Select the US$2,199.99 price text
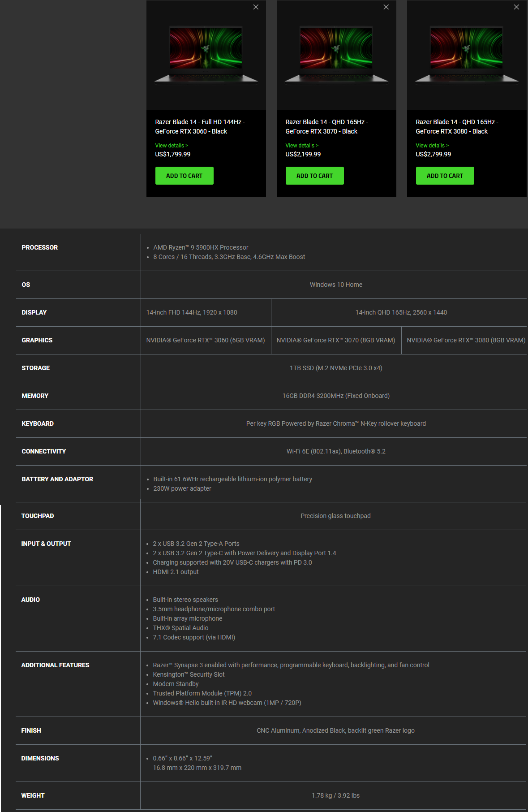 pos(303,154)
